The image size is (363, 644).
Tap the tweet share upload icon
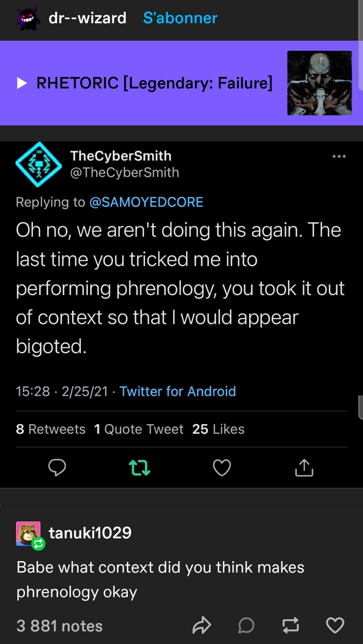click(x=304, y=468)
